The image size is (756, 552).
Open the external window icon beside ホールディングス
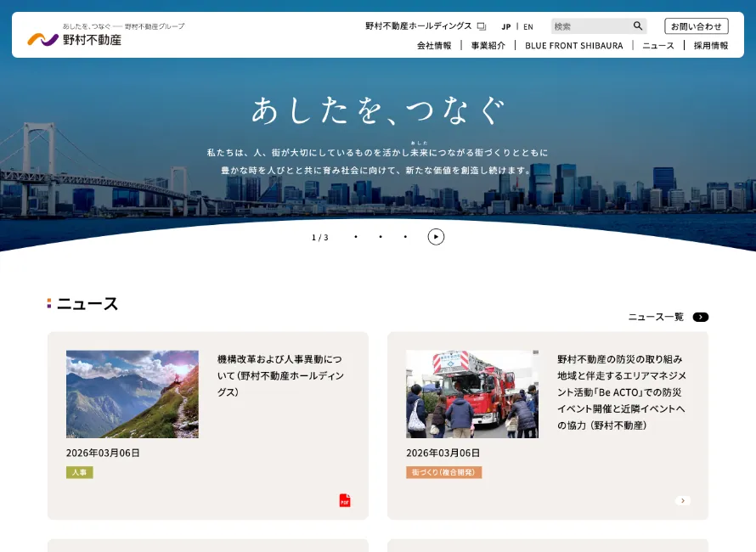482,26
